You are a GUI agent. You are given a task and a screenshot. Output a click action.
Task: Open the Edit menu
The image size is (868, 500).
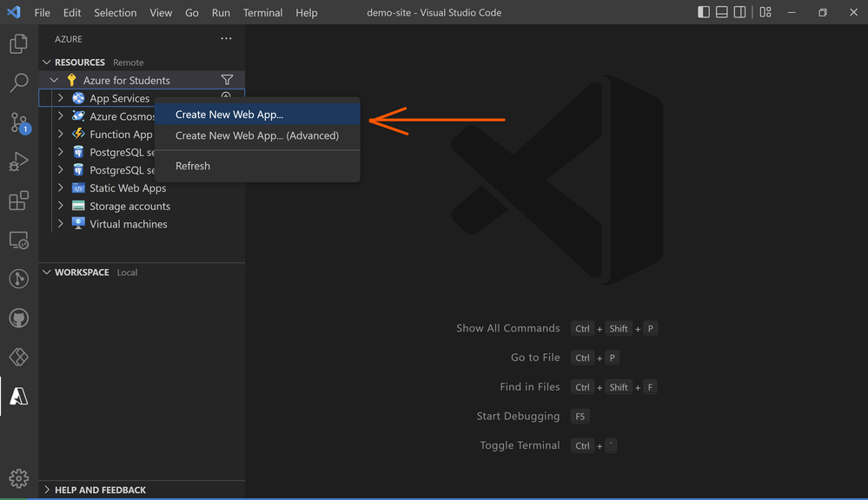pos(72,12)
